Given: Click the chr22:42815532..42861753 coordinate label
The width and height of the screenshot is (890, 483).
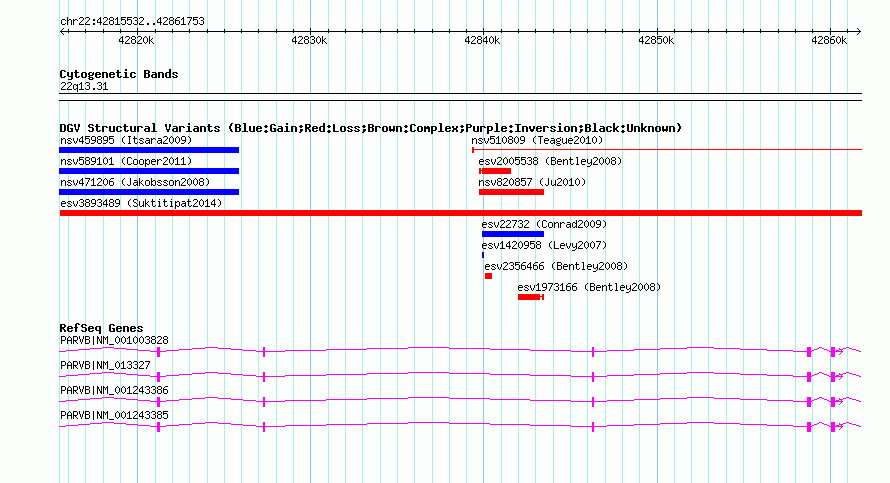Looking at the screenshot, I should (132, 22).
